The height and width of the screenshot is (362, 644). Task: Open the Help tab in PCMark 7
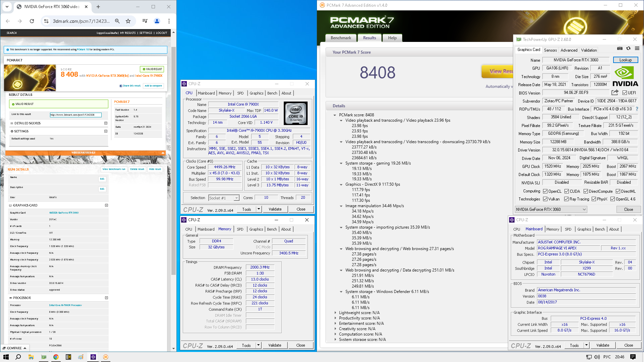392,38
